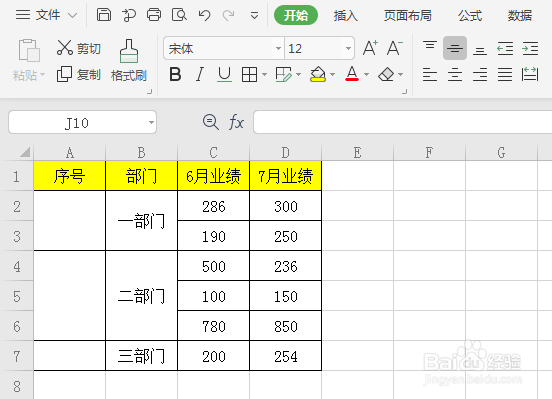The image size is (552, 399).
Task: Apply yellow fill color to cell
Action: 318,74
